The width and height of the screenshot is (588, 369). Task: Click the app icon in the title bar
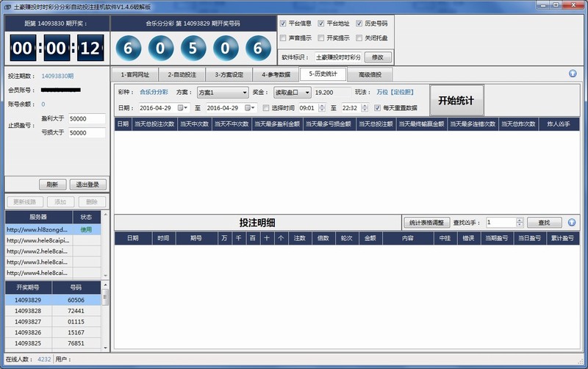click(x=7, y=5)
